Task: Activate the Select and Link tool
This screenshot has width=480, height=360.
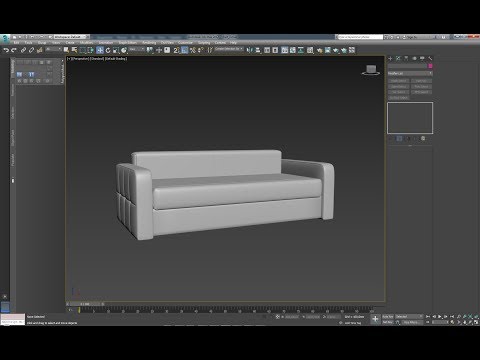Action: (23, 50)
